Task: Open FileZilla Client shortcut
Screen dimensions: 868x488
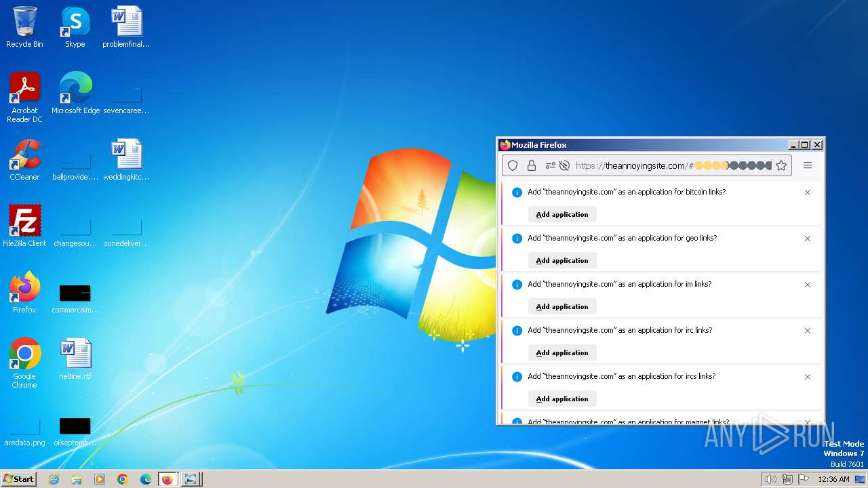Action: (x=24, y=226)
